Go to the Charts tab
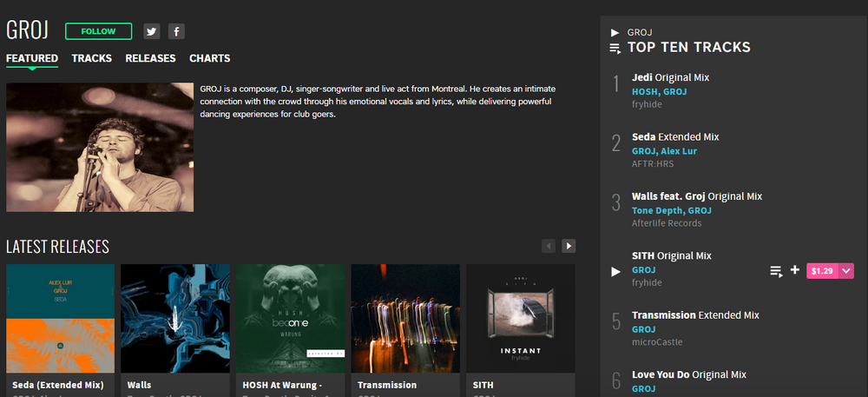 tap(209, 58)
